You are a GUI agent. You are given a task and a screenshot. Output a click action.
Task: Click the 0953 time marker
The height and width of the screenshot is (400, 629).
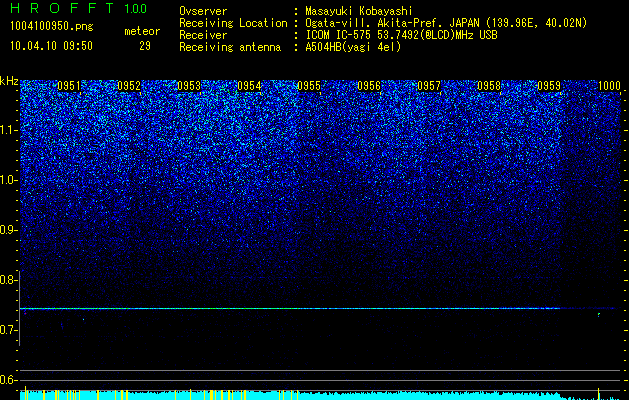point(189,86)
